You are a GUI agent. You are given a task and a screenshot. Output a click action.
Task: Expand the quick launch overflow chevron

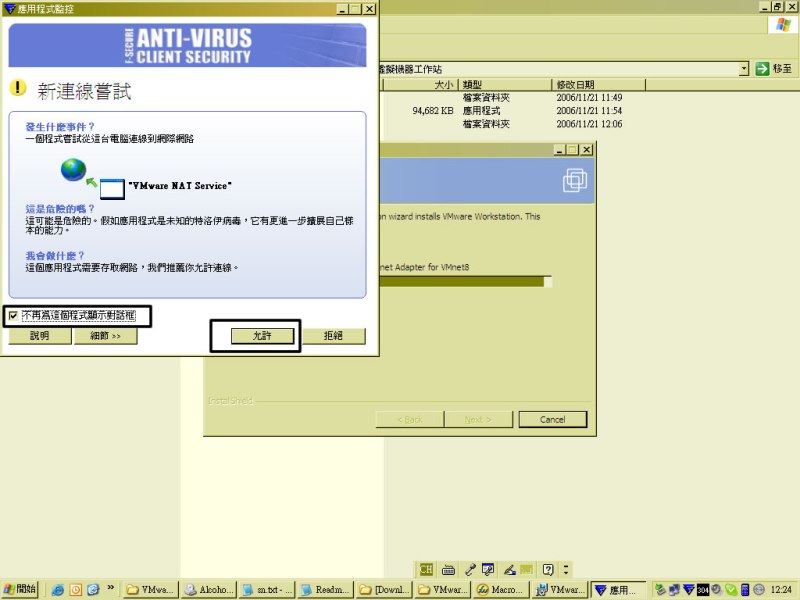click(x=110, y=588)
